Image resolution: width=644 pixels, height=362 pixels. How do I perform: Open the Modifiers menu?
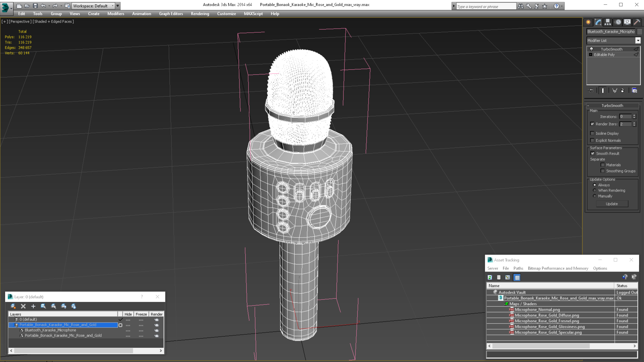pos(116,14)
